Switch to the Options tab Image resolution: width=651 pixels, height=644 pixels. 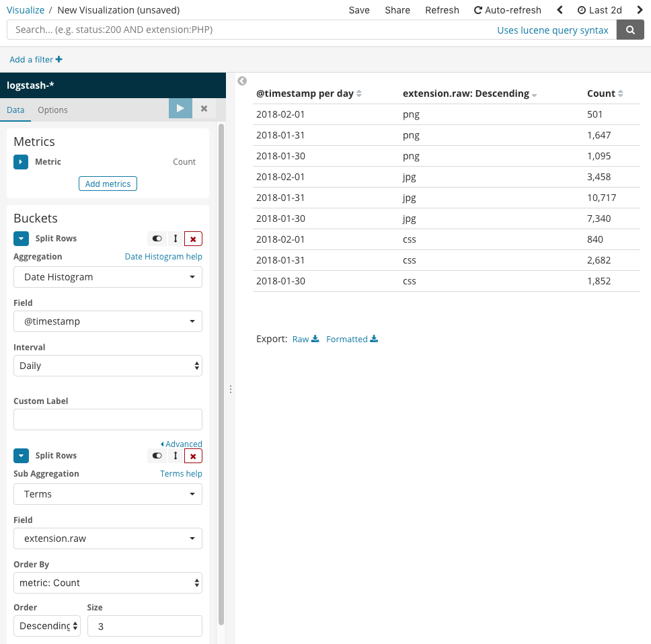tap(52, 110)
